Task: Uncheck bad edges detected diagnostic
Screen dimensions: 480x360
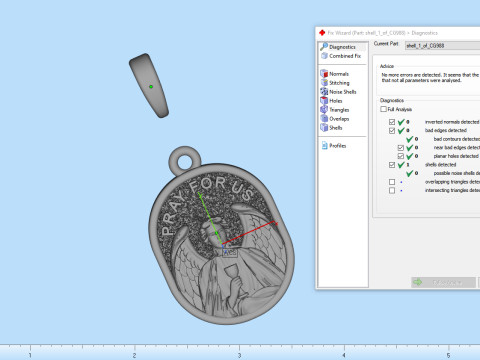Action: [392, 131]
